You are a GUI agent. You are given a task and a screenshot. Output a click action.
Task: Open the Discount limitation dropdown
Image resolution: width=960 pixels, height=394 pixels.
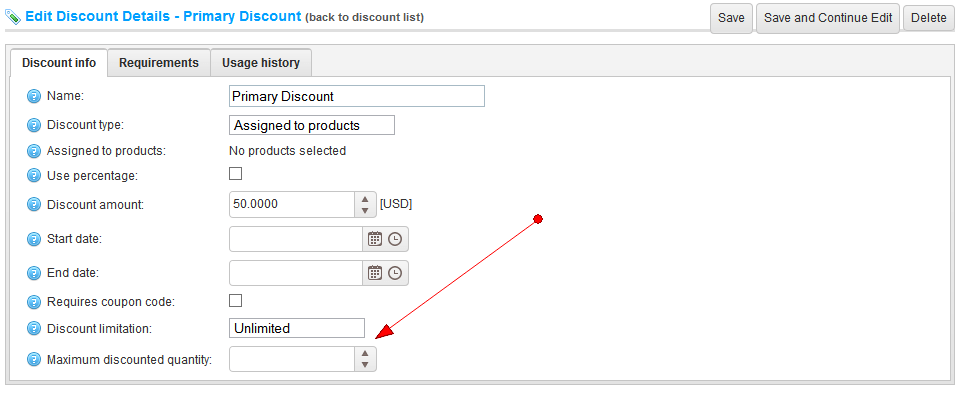click(x=297, y=328)
